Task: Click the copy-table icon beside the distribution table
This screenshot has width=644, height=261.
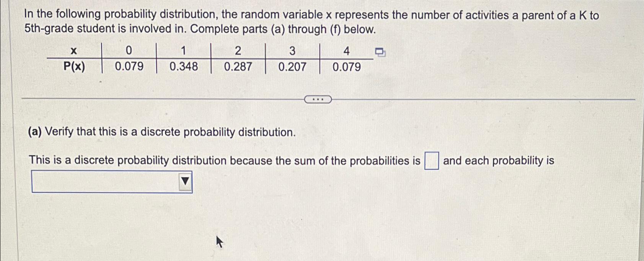Action: pos(380,52)
